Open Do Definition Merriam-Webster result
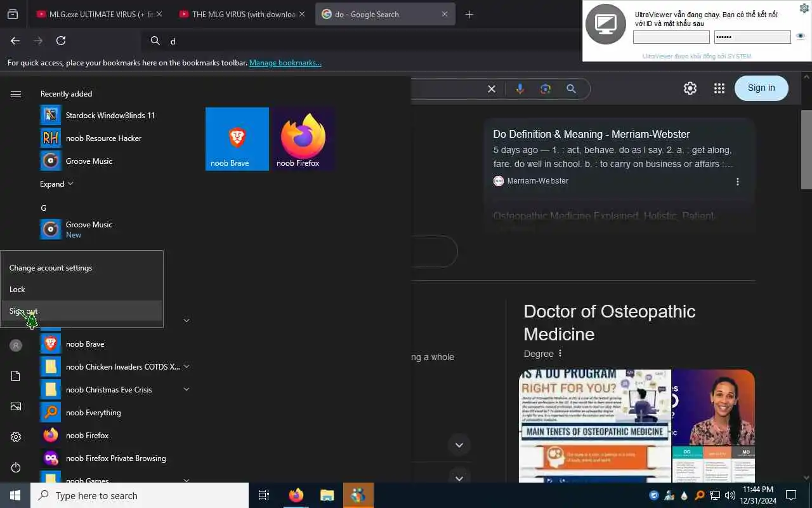The height and width of the screenshot is (508, 812). 591,134
